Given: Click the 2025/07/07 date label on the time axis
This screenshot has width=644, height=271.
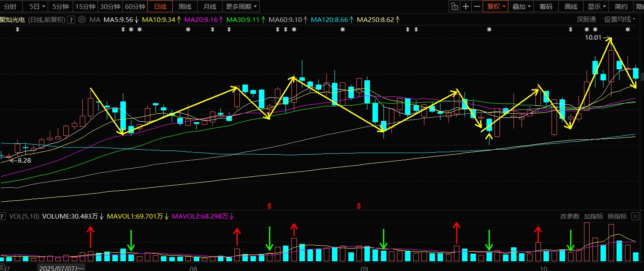Looking at the screenshot, I should tap(61, 268).
